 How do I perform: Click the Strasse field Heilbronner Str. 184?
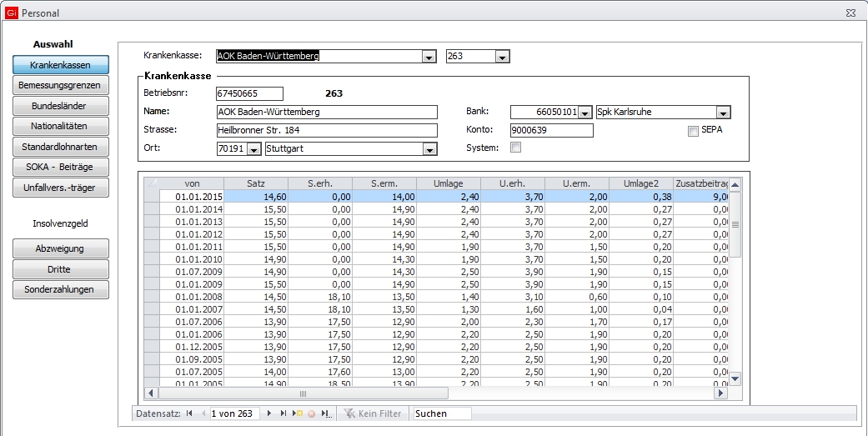[327, 131]
